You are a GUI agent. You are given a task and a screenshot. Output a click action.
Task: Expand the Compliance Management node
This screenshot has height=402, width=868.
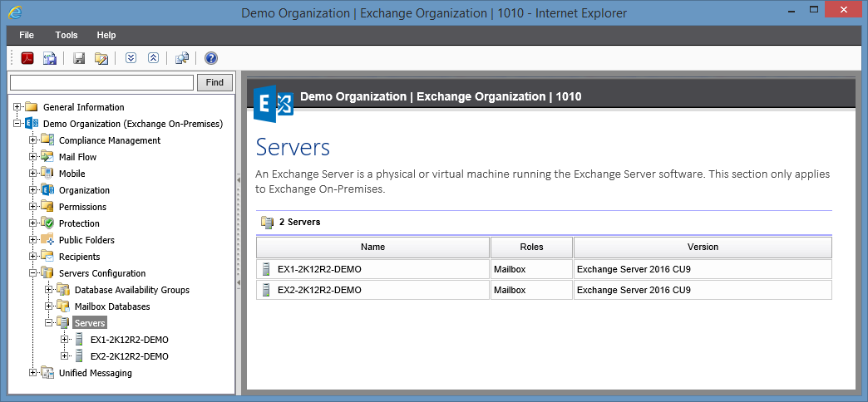pyautogui.click(x=32, y=140)
